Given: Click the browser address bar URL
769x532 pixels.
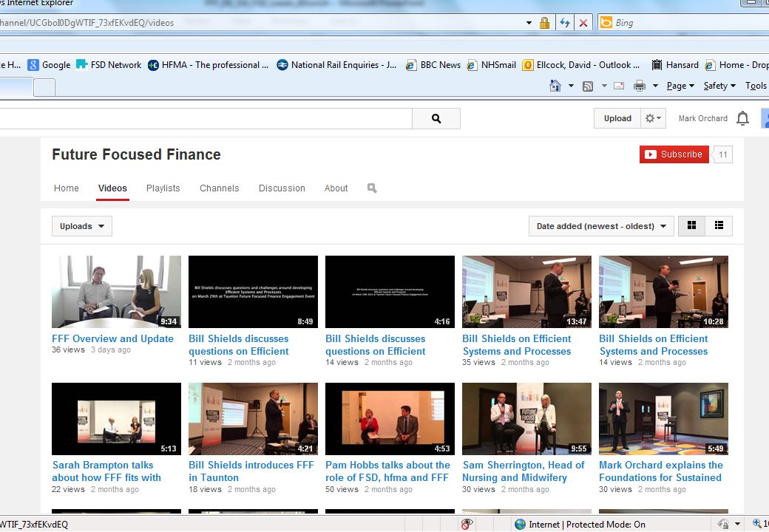Looking at the screenshot, I should pos(260,22).
